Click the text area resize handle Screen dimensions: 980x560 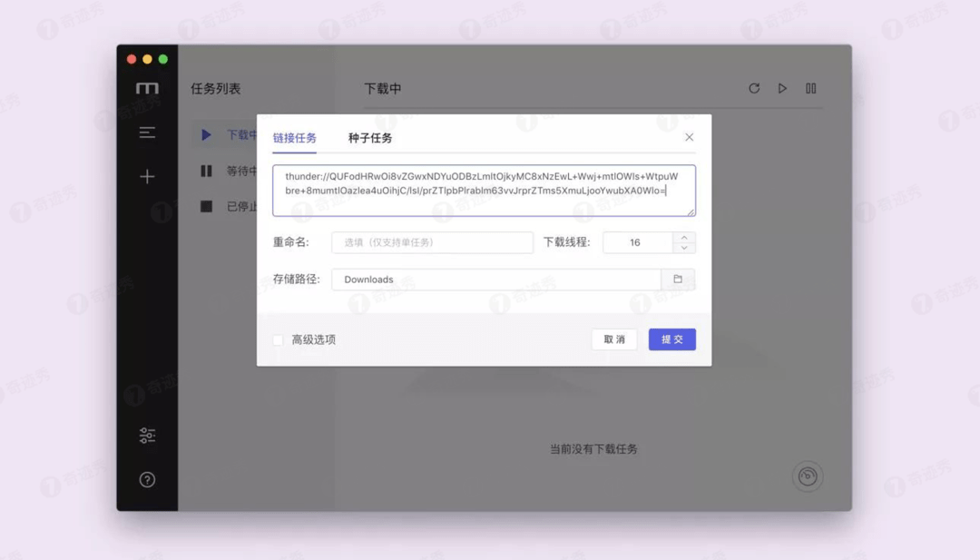tap(691, 212)
